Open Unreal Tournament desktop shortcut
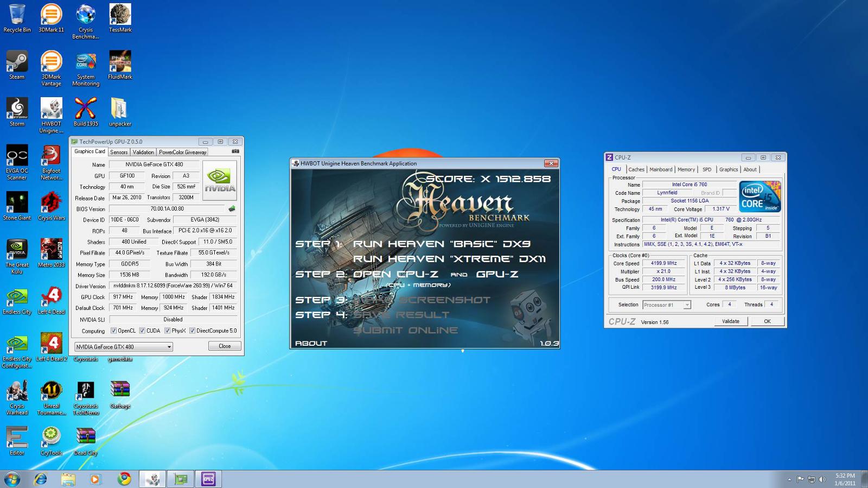The height and width of the screenshot is (488, 868). pos(51,397)
